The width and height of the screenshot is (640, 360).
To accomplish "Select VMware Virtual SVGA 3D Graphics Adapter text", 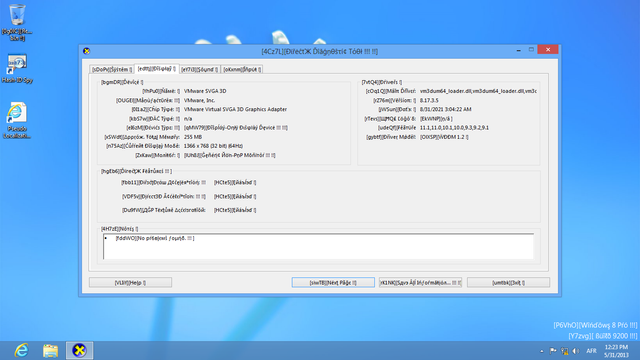I will [x=235, y=109].
